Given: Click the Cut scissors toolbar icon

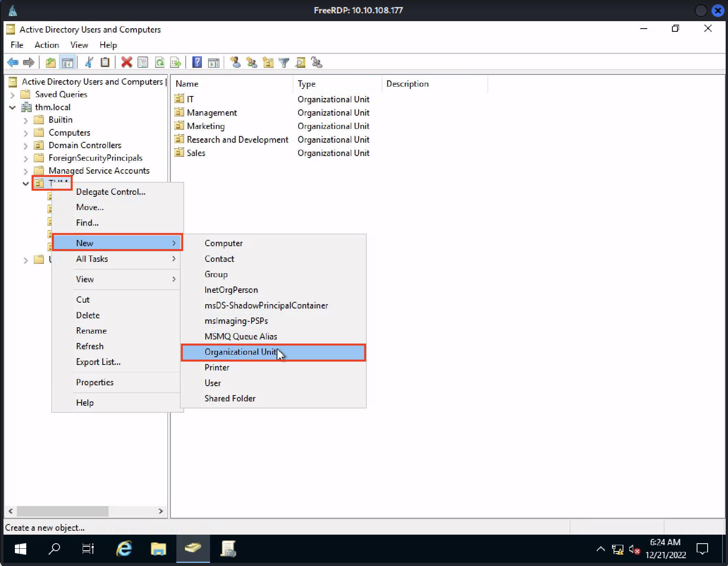Looking at the screenshot, I should 89,62.
